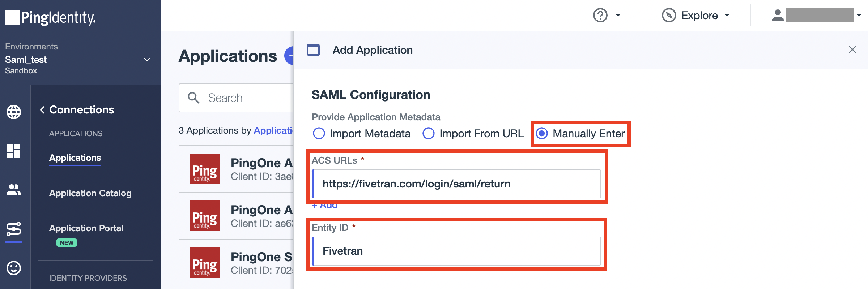The image size is (868, 289).
Task: Open Applications in the sidebar menu
Action: click(x=75, y=158)
